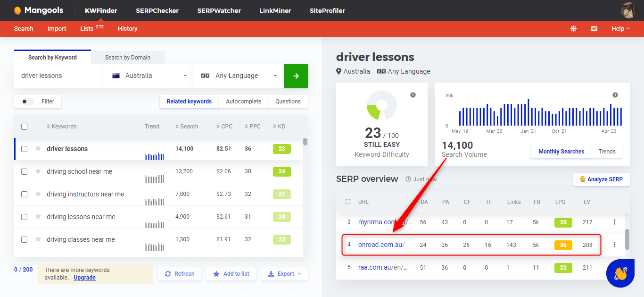Expand the SERP overview fullscreen icon
Viewport: 644px width, 297px height.
point(348,202)
